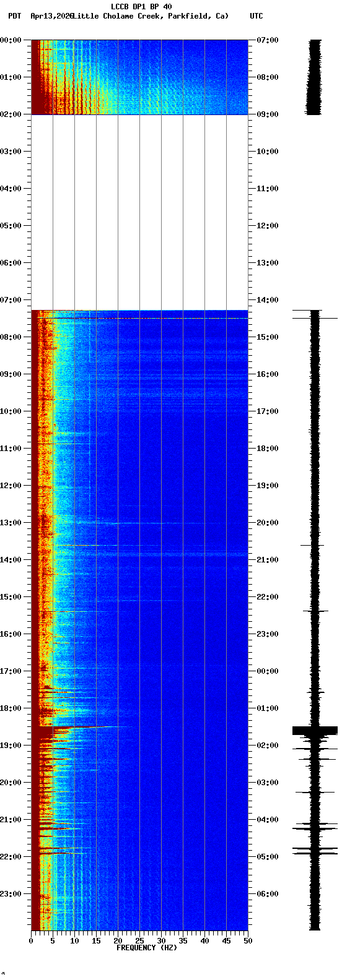Click the early-morning seismogram trace segment
Screen dimensions: 342x980
(x=314, y=77)
